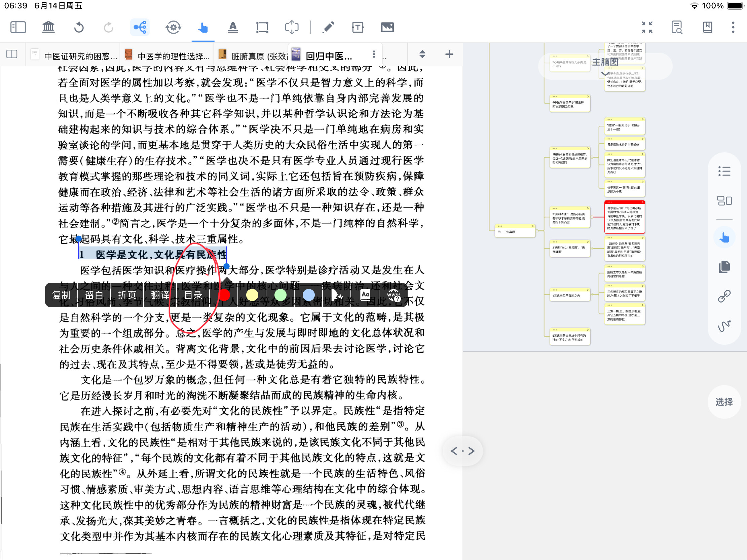Select the text highlight (underlined A) tool
This screenshot has width=747, height=560.
[x=233, y=27]
